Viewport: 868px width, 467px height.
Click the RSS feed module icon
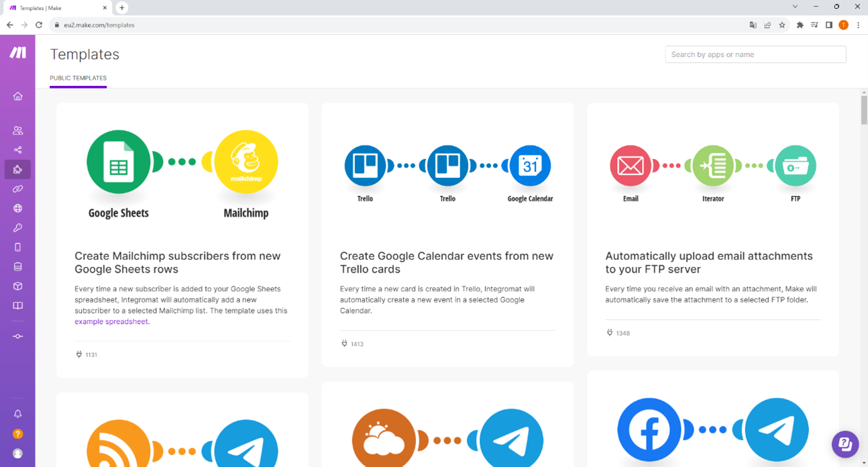tap(119, 444)
